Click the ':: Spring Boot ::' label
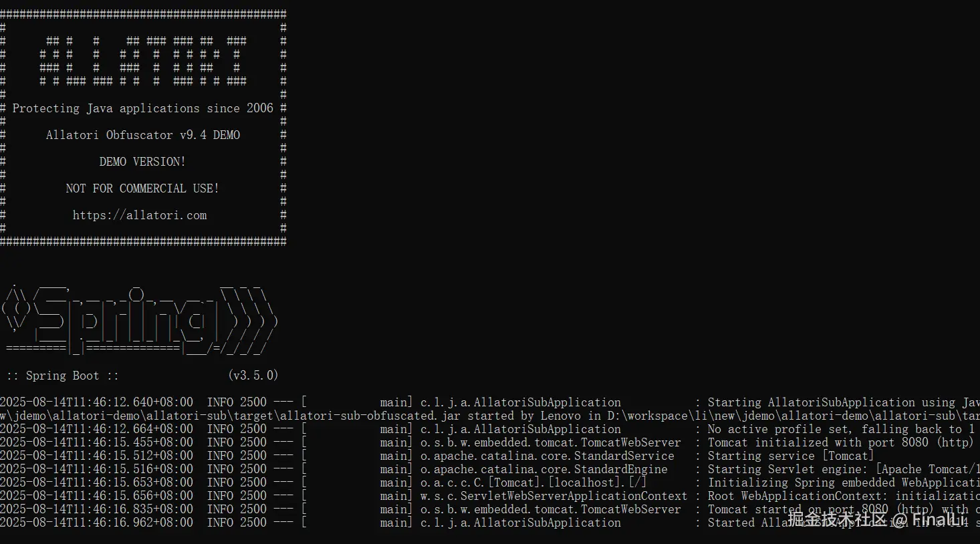The width and height of the screenshot is (980, 544). tap(62, 376)
